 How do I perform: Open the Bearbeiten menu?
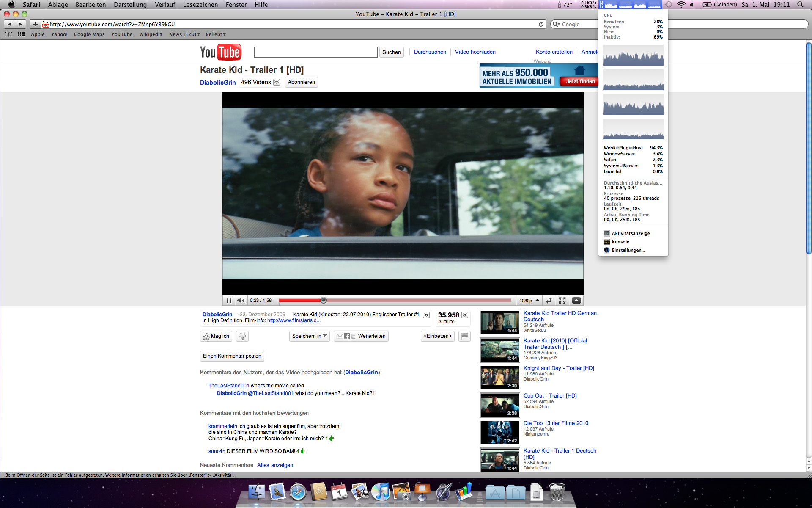(x=91, y=4)
